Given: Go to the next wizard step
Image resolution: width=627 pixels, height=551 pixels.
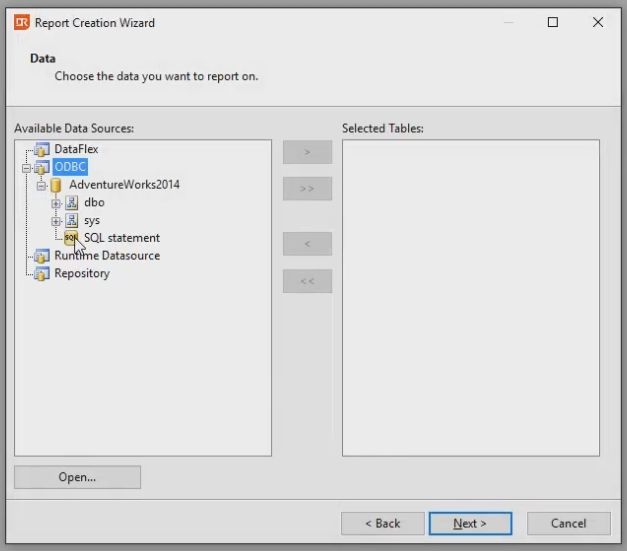Looking at the screenshot, I should (470, 523).
